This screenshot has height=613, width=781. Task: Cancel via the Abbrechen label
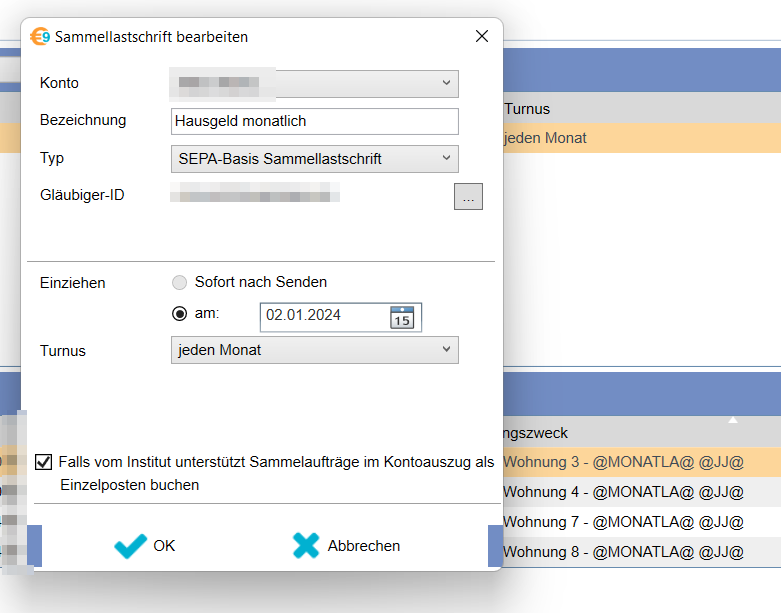(364, 546)
